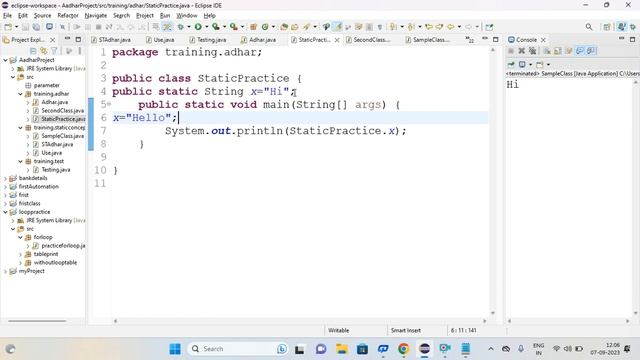Open File Explorer from the taskbar

pyautogui.click(x=341, y=349)
